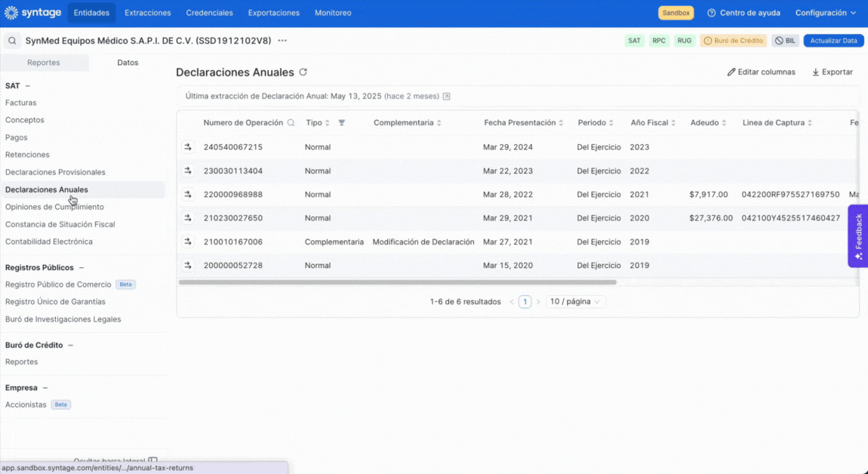This screenshot has width=868, height=474.
Task: Sort by Año Fiscal column arrows
Action: (x=673, y=123)
